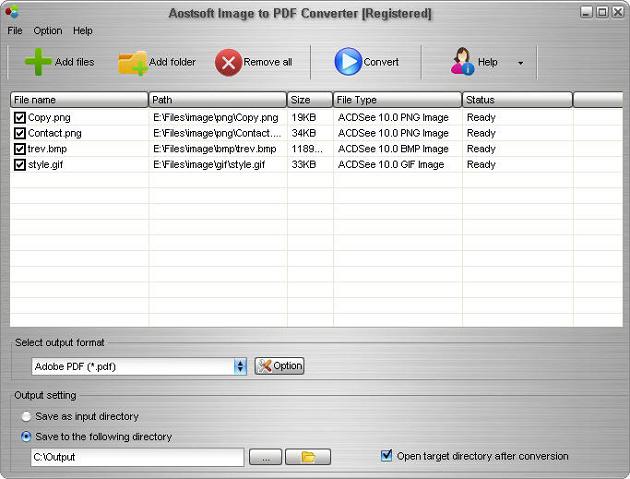The height and width of the screenshot is (479, 630).
Task: Click the green plus Add files icon
Action: [38, 62]
